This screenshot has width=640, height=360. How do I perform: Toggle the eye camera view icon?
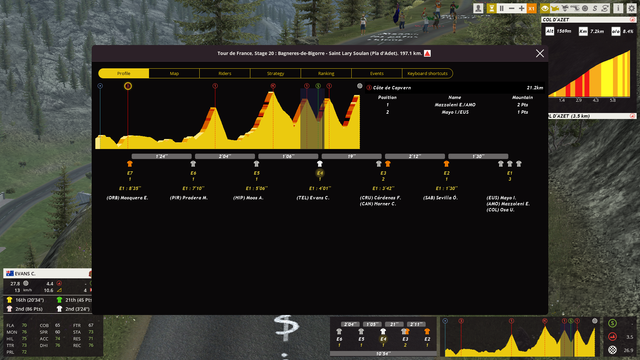pos(545,8)
